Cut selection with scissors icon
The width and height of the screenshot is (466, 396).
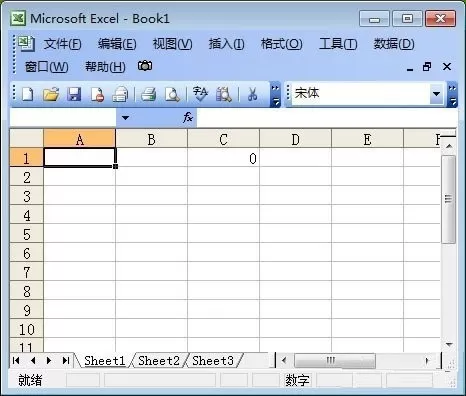click(252, 94)
